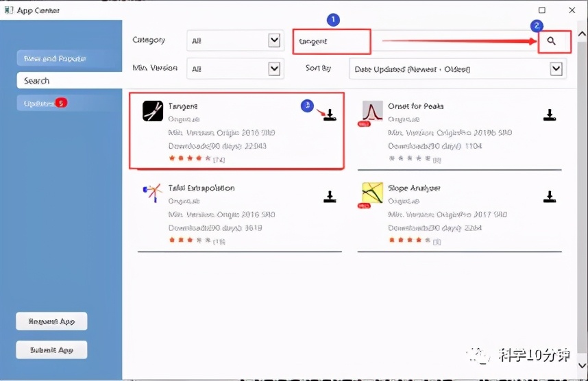
Task: Click the Tangent app thumbnail icon
Action: tap(153, 111)
